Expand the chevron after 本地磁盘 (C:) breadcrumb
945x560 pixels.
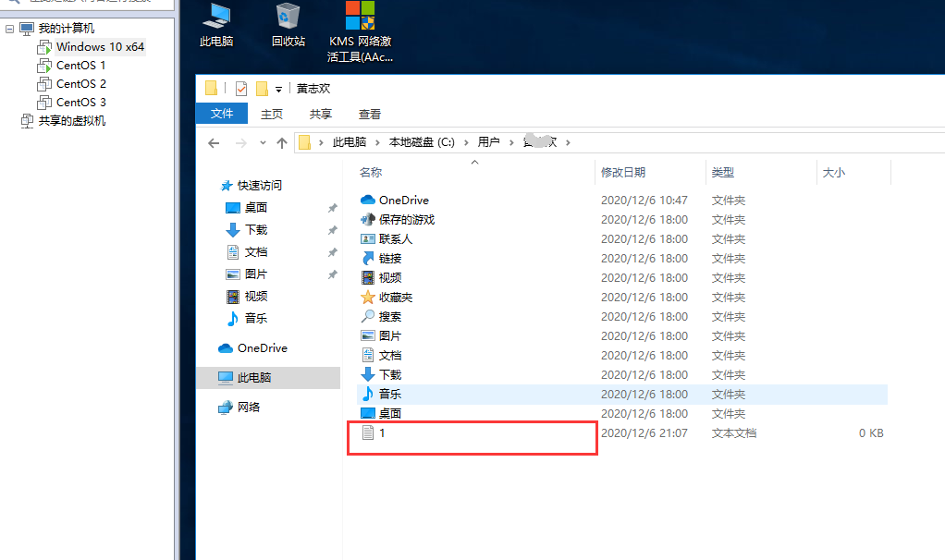point(466,142)
